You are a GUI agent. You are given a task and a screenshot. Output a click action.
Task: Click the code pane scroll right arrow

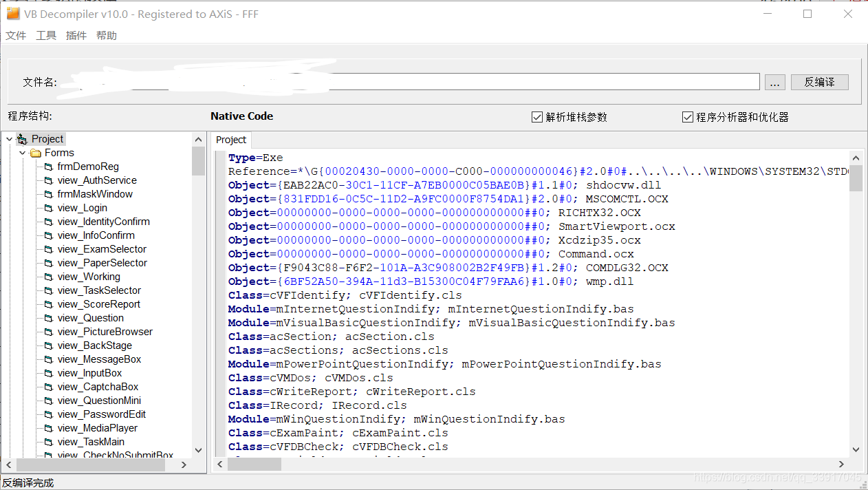coord(842,465)
